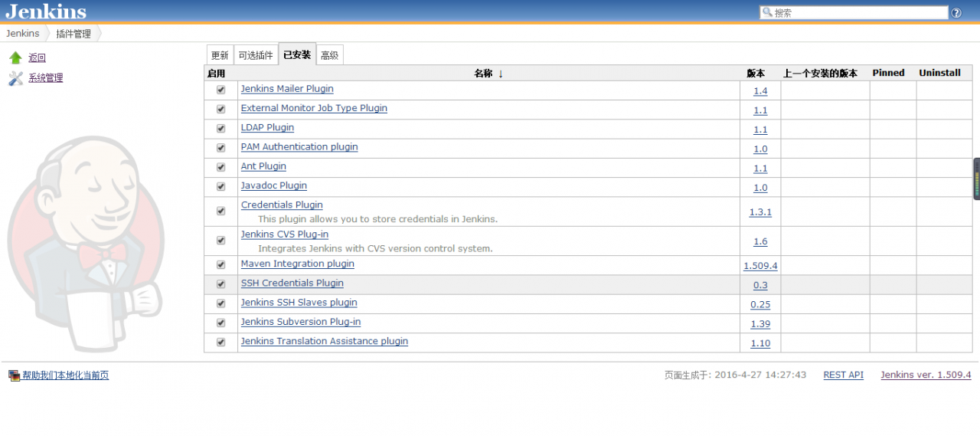
Task: Click 'Integrates Jenkins with CVS version control' text
Action: [x=375, y=248]
